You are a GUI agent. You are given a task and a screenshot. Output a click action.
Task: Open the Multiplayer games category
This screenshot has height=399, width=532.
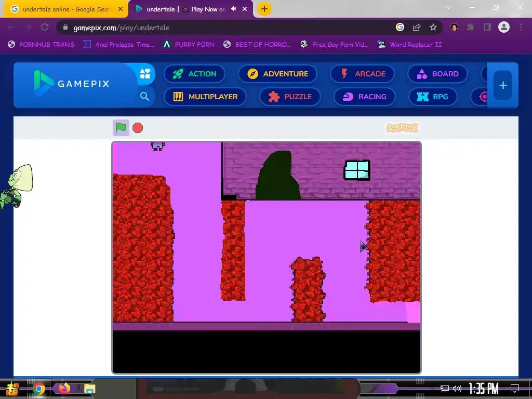coord(205,97)
